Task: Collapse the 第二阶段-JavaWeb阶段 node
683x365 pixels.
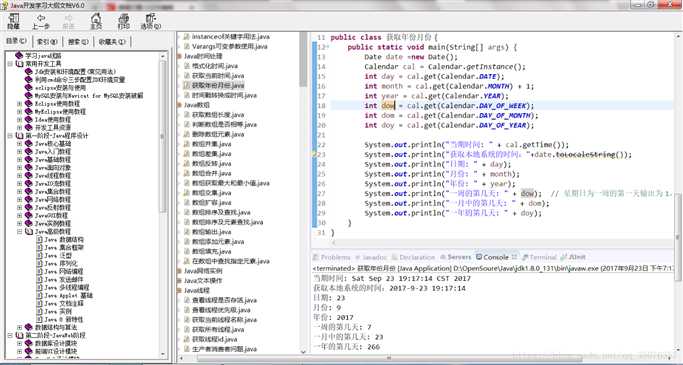Action: tap(10, 335)
